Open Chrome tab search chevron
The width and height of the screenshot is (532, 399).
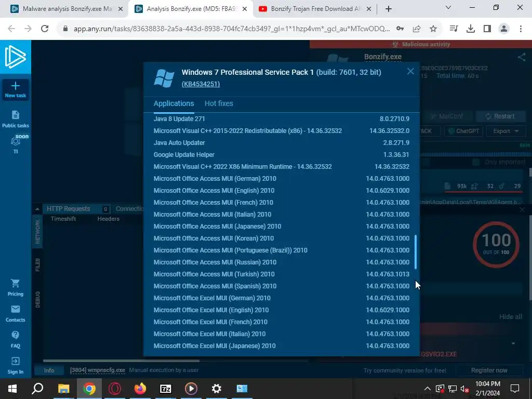pos(448,7)
